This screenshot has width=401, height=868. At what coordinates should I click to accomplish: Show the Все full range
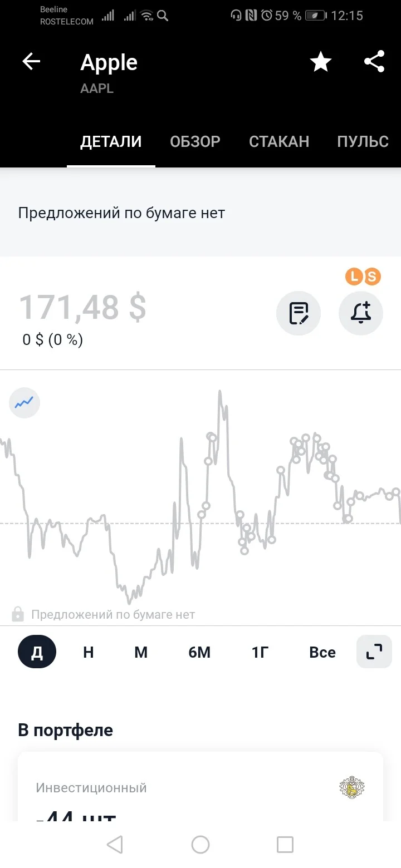(x=322, y=652)
